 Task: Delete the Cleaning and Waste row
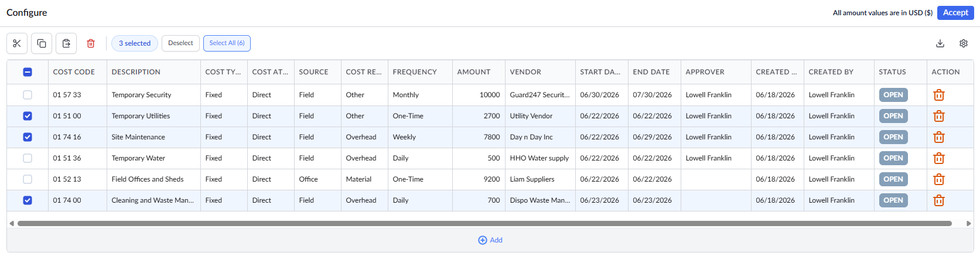click(939, 200)
